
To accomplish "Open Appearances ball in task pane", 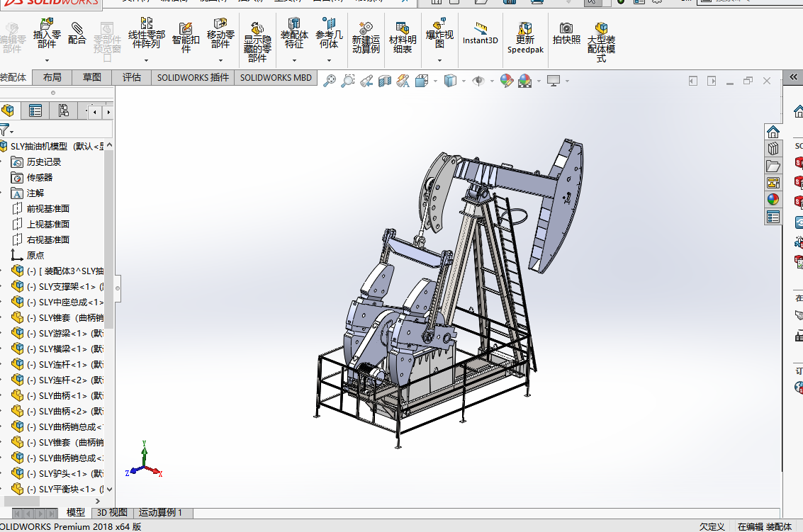I will (x=773, y=200).
